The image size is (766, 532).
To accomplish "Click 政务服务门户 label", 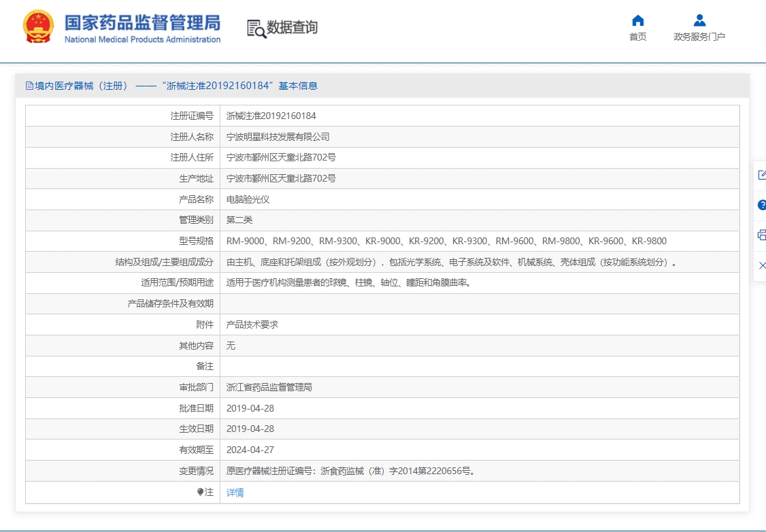I will click(699, 37).
